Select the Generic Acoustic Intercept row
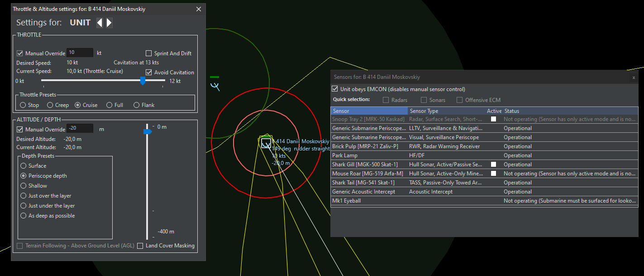 [x=484, y=192]
